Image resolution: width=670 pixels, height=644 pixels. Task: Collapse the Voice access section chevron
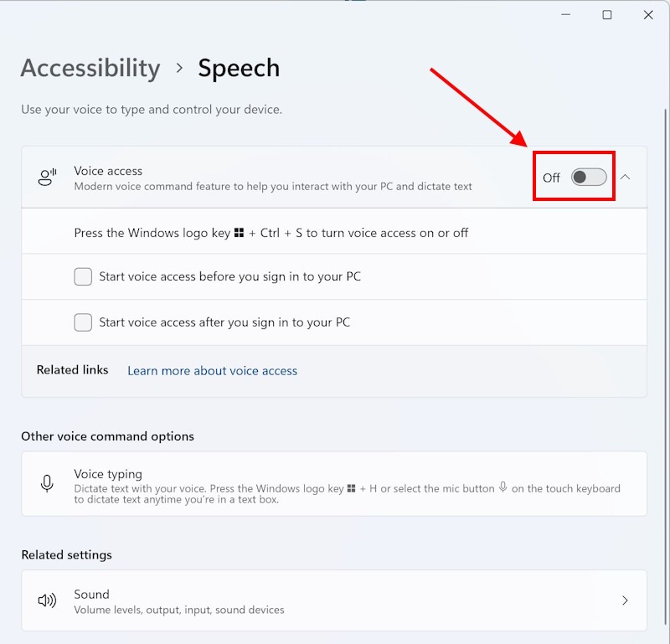click(625, 177)
